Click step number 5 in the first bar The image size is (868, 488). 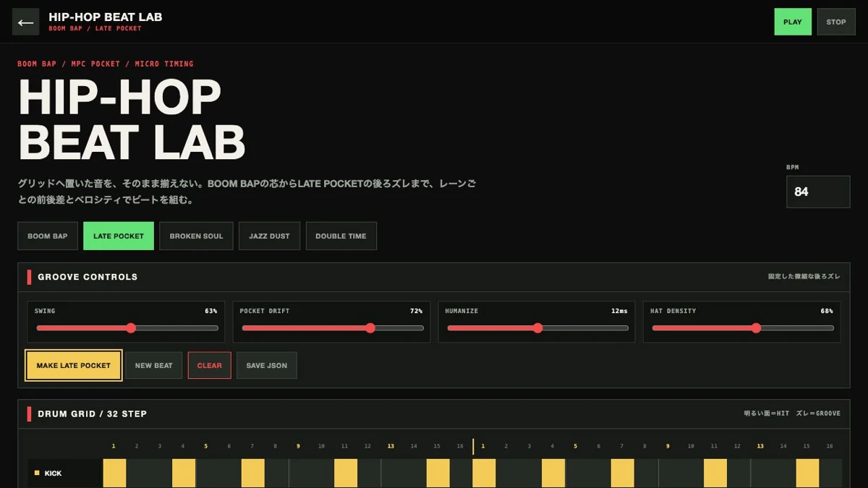(206, 446)
